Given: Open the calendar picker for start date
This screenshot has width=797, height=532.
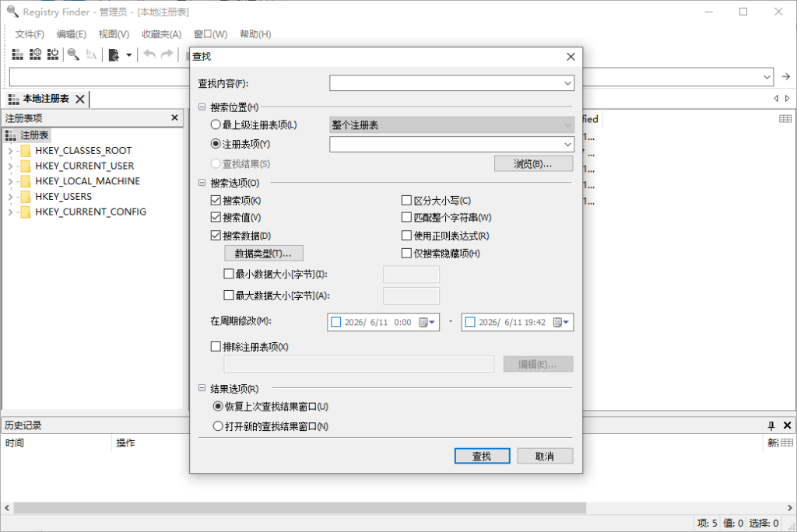Looking at the screenshot, I should coord(427,322).
